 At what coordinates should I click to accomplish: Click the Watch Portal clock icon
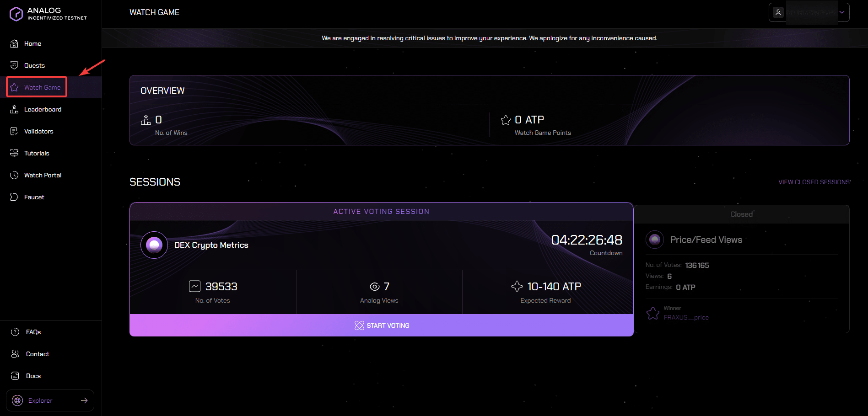point(15,175)
